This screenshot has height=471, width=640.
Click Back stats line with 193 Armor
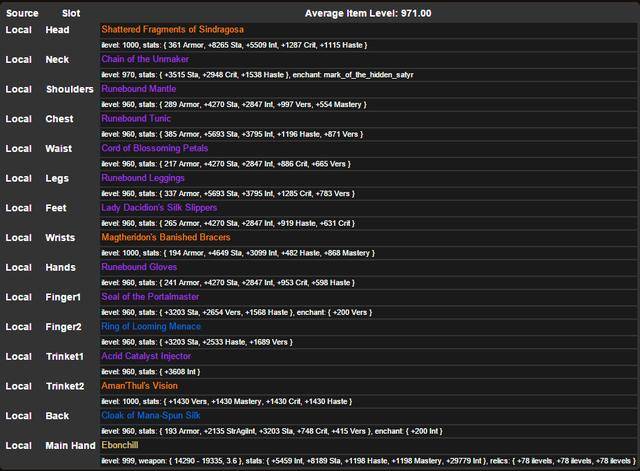pyautogui.click(x=272, y=431)
